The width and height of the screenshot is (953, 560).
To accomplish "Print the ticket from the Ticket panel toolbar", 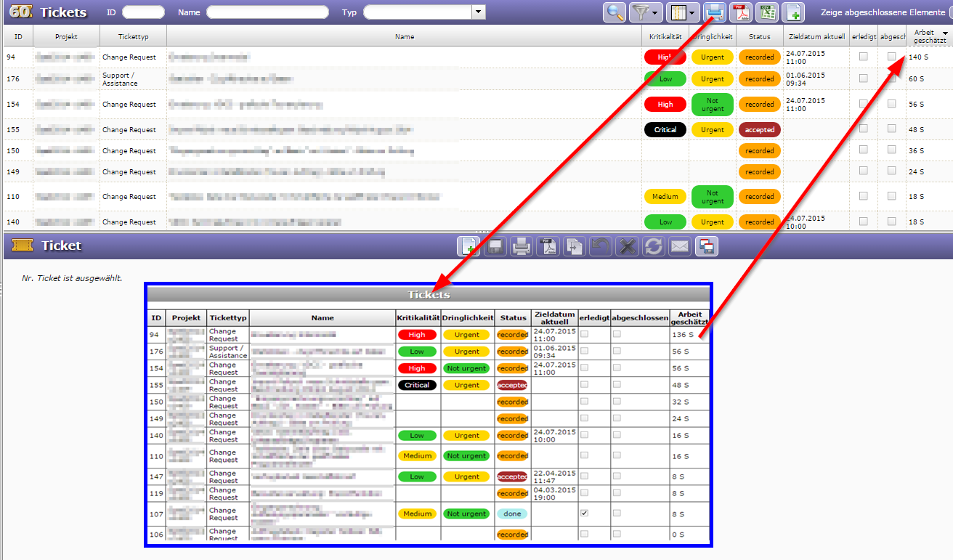I will click(x=521, y=246).
